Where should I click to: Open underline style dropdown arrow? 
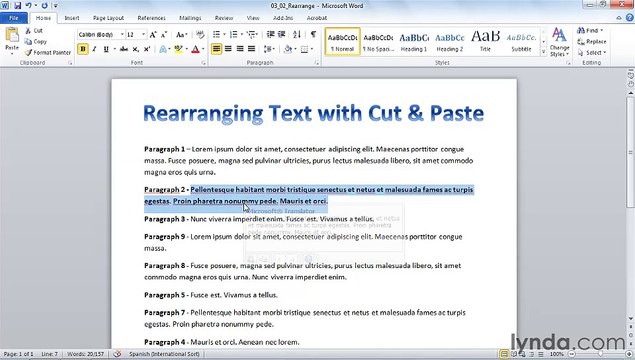(x=115, y=49)
